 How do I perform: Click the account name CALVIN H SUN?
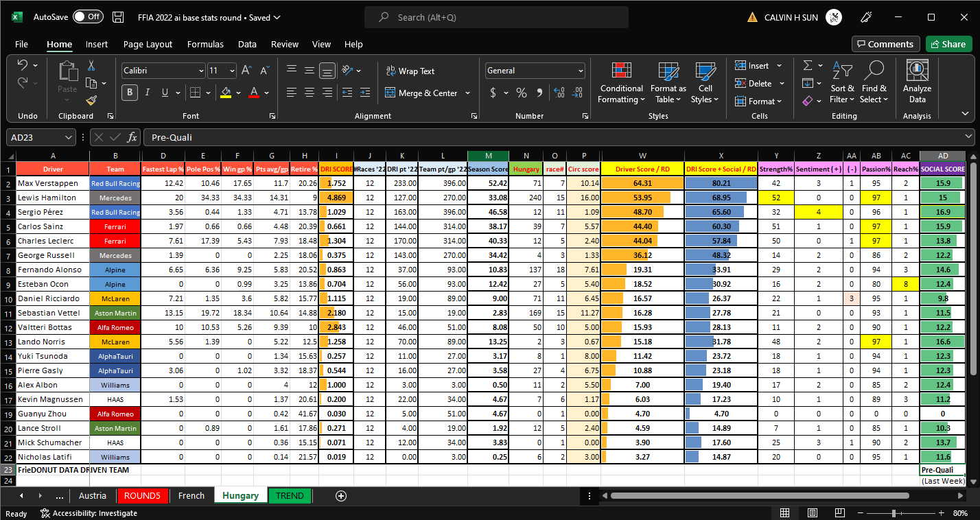(791, 17)
